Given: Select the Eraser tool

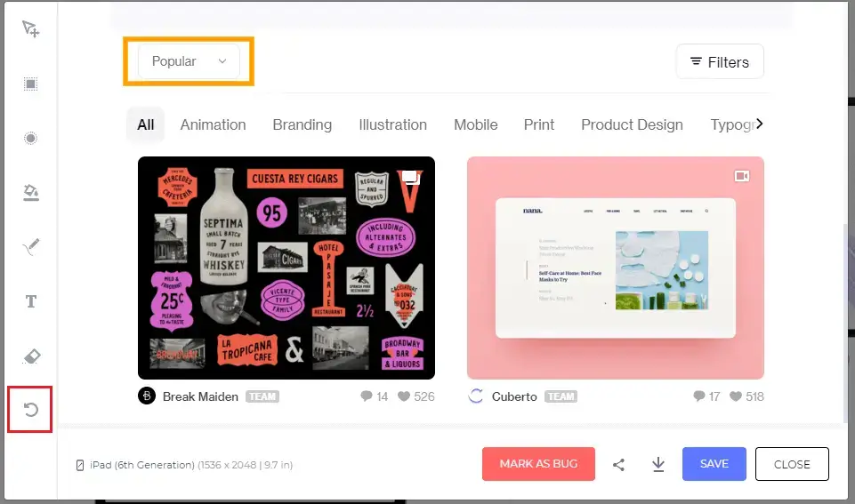Looking at the screenshot, I should [x=31, y=356].
